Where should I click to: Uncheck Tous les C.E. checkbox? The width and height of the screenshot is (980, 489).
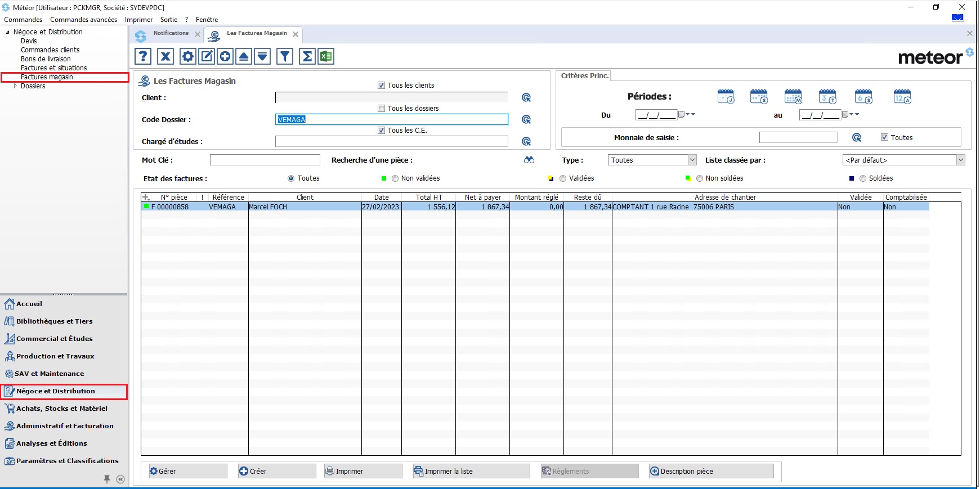click(x=382, y=131)
